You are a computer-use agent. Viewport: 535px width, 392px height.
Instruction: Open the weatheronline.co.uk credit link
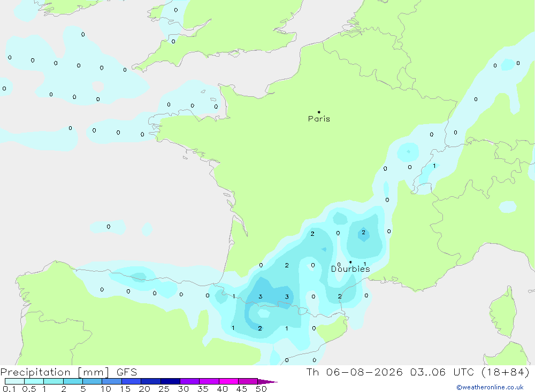click(490, 387)
